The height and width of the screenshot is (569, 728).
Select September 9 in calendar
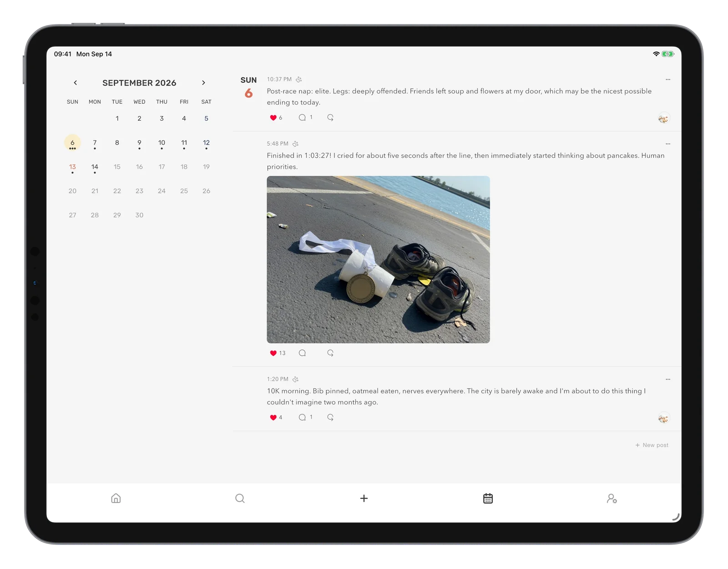tap(139, 143)
